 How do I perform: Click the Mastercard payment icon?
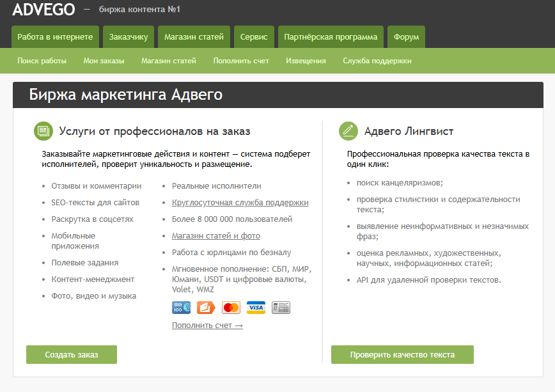(231, 308)
